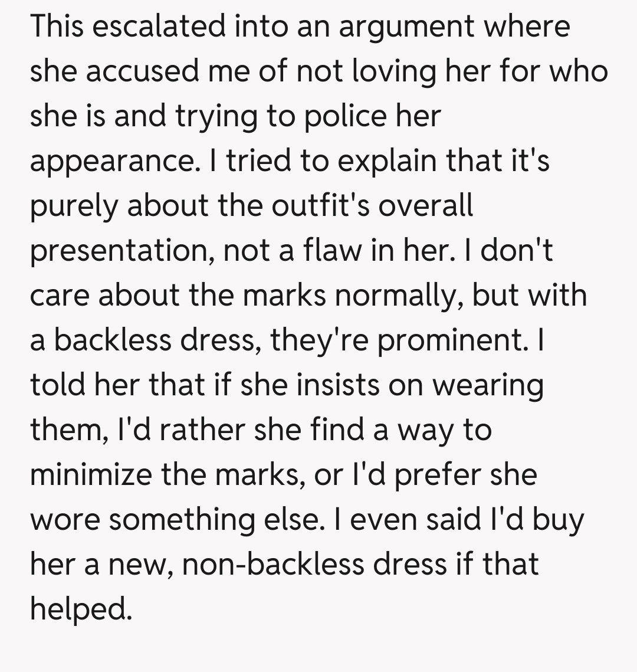Screen dimensions: 637x672
Task: Click the word "prominent" in the text
Action: tap(452, 340)
